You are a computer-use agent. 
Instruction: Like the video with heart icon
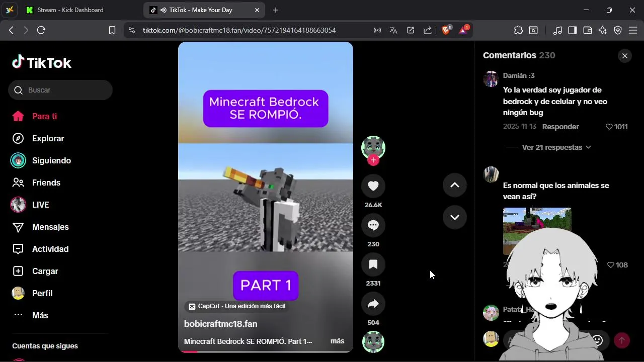(373, 186)
